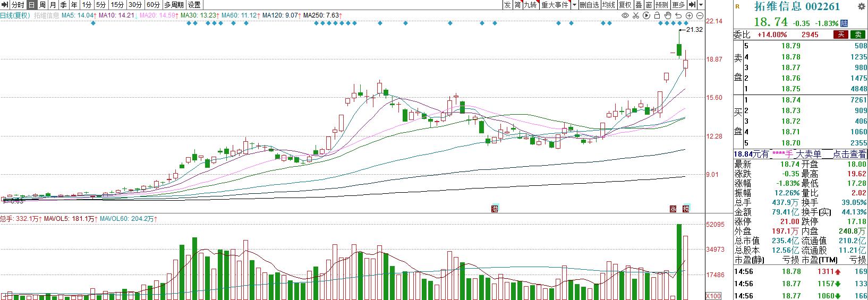Select the 60分 period tab
The image size is (868, 300).
153,5
